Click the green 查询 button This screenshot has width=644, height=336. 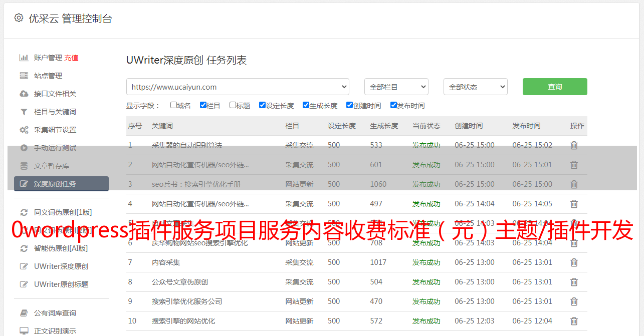click(555, 87)
